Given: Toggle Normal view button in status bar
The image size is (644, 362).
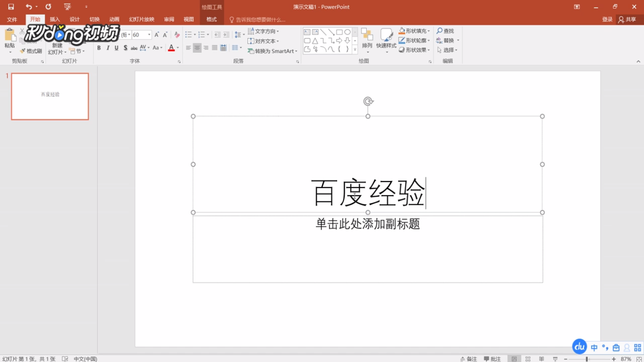Looking at the screenshot, I should (514, 359).
